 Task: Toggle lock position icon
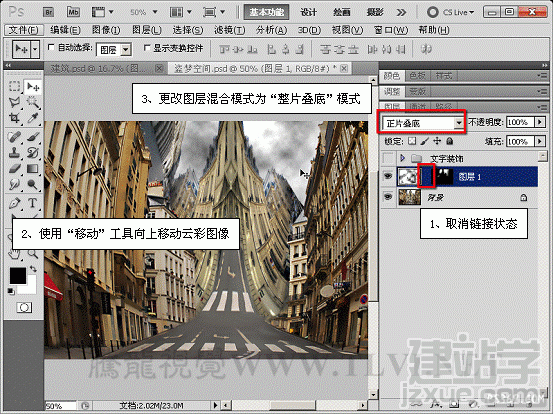coord(437,141)
